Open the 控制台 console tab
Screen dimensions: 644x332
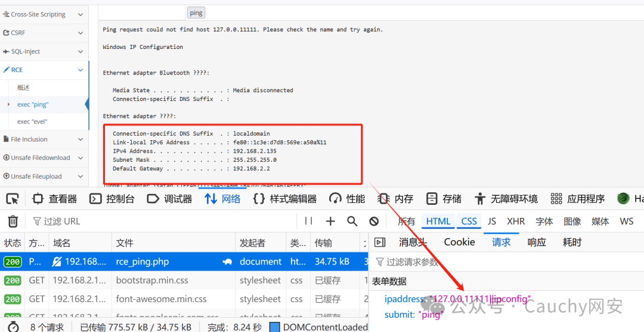point(112,199)
